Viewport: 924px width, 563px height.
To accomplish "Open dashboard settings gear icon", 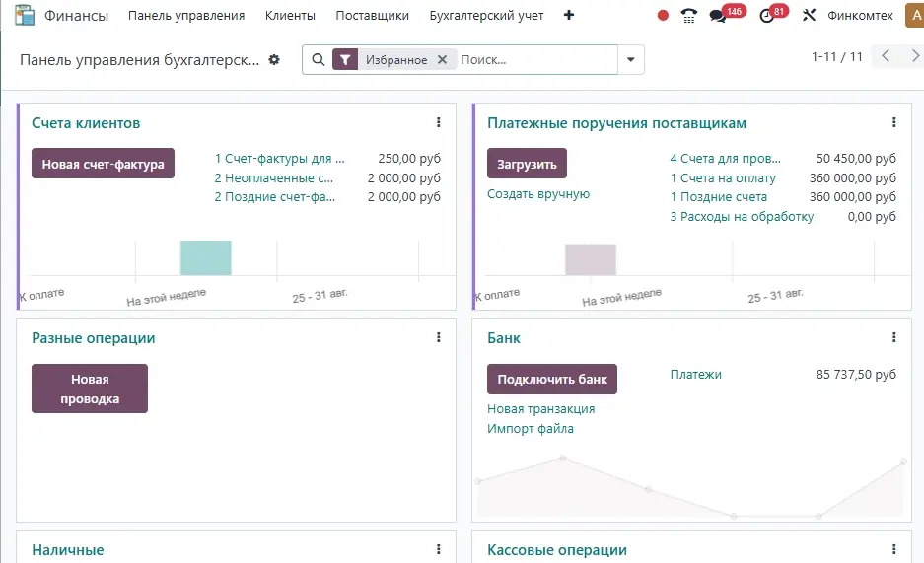I will (274, 60).
